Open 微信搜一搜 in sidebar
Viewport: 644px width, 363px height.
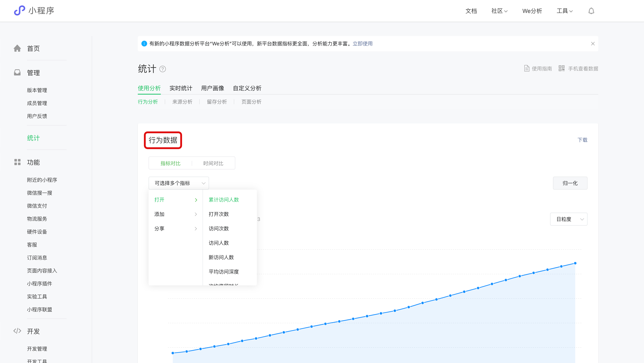tap(40, 193)
